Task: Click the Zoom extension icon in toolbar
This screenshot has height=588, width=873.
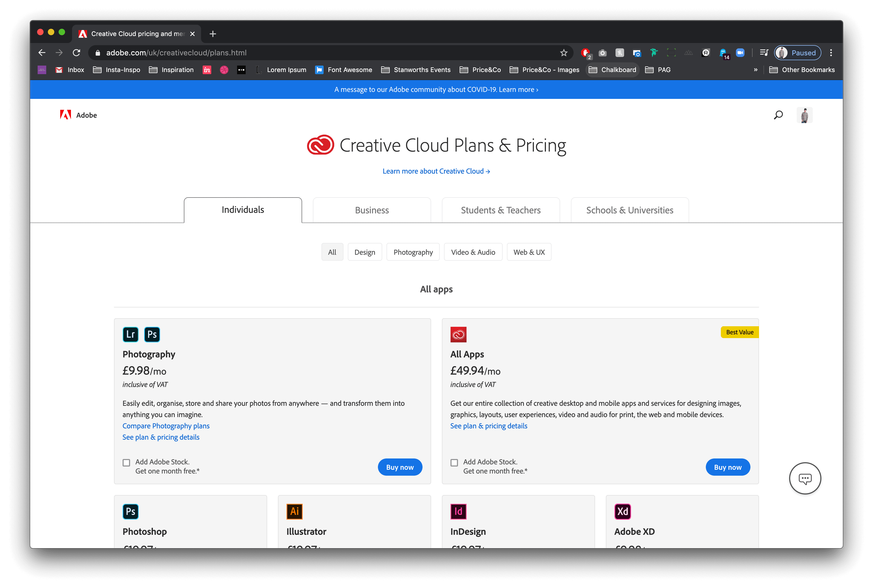Action: coord(740,53)
